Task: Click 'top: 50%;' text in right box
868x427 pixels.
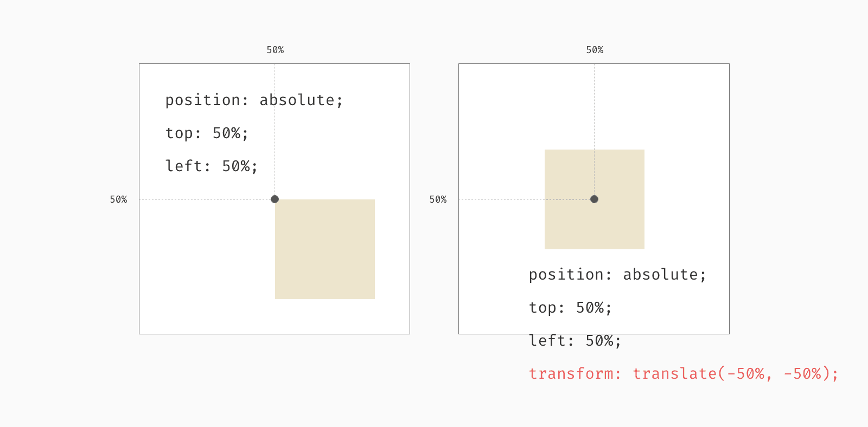Action: pos(570,308)
